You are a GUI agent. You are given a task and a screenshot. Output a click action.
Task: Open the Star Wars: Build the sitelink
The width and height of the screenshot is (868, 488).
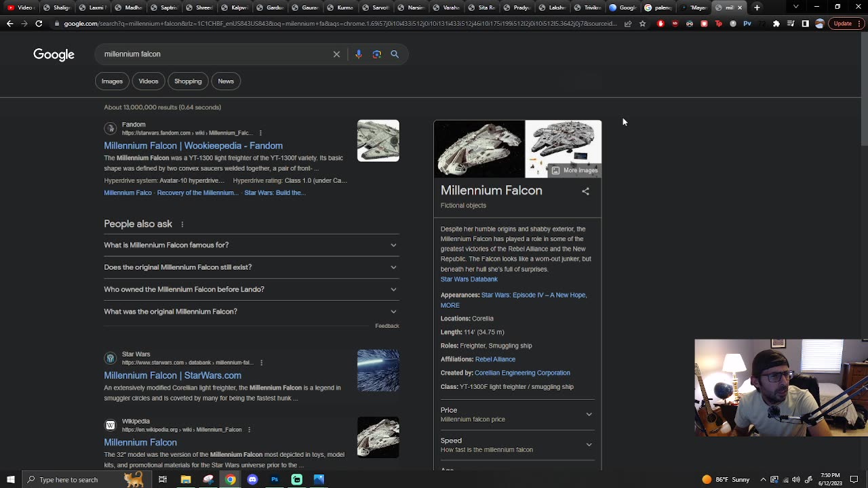click(275, 193)
